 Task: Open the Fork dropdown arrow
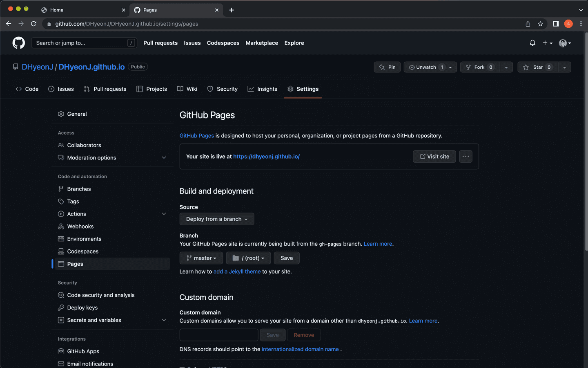point(506,67)
